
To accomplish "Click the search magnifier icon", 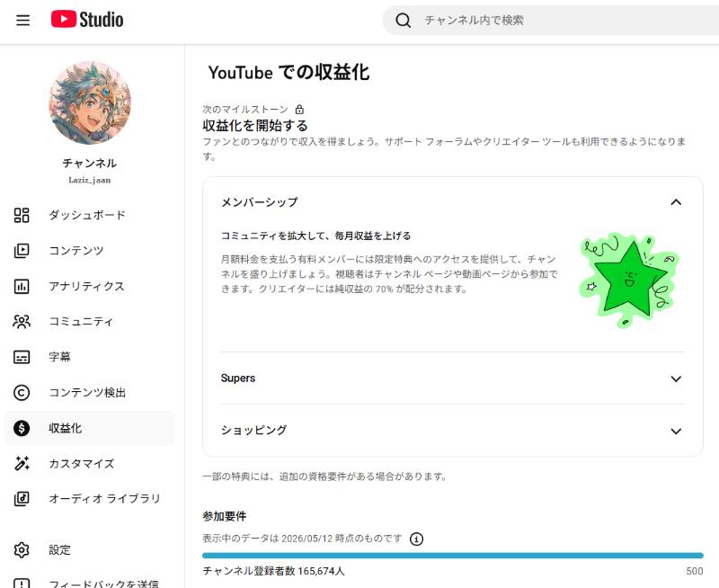I will coord(403,20).
